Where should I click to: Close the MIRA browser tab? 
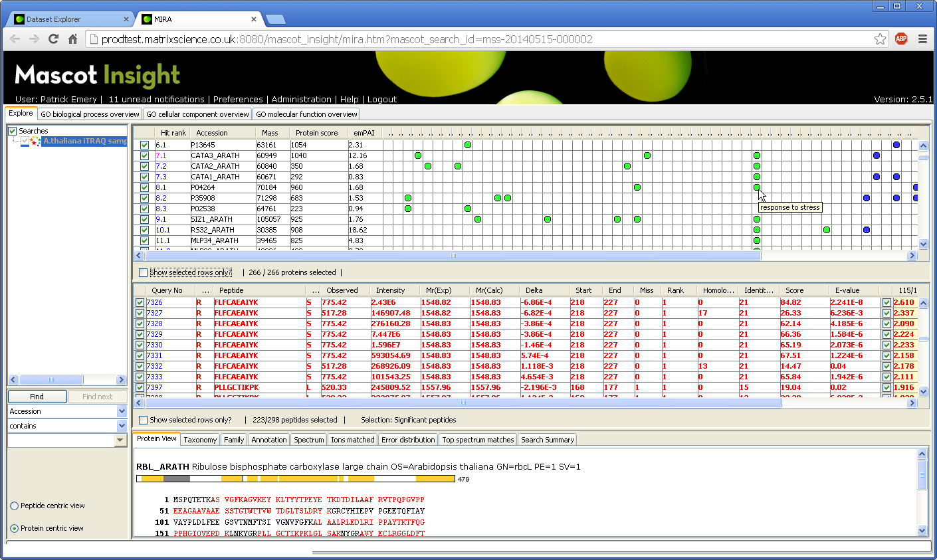coord(254,19)
